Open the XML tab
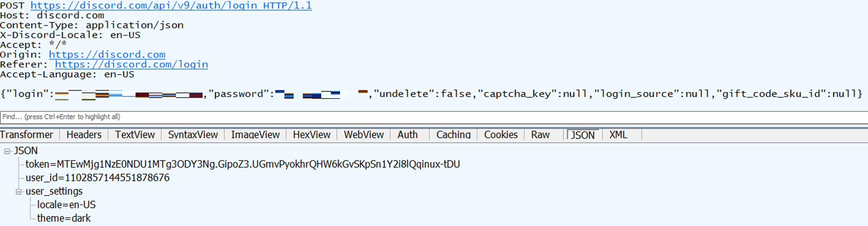Image resolution: width=868 pixels, height=226 pixels. pos(618,135)
